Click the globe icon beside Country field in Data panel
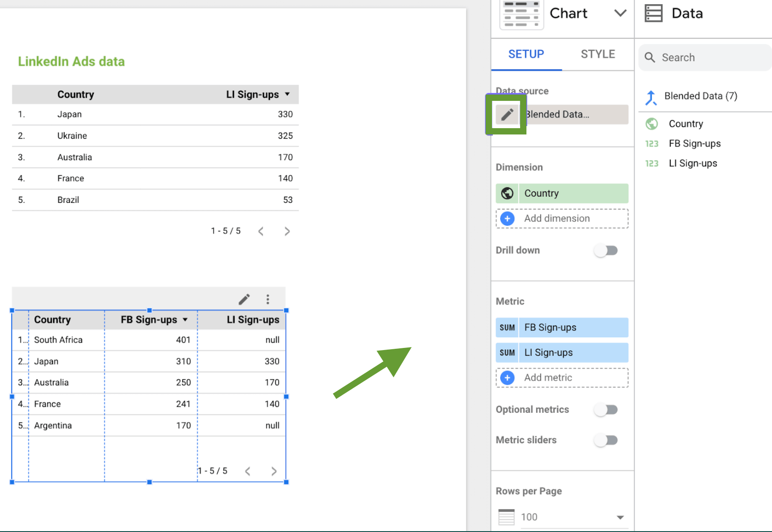772x532 pixels. (x=652, y=124)
